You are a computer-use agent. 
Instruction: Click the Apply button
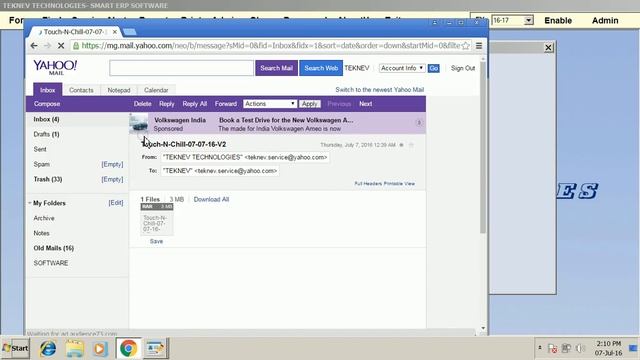click(x=309, y=104)
